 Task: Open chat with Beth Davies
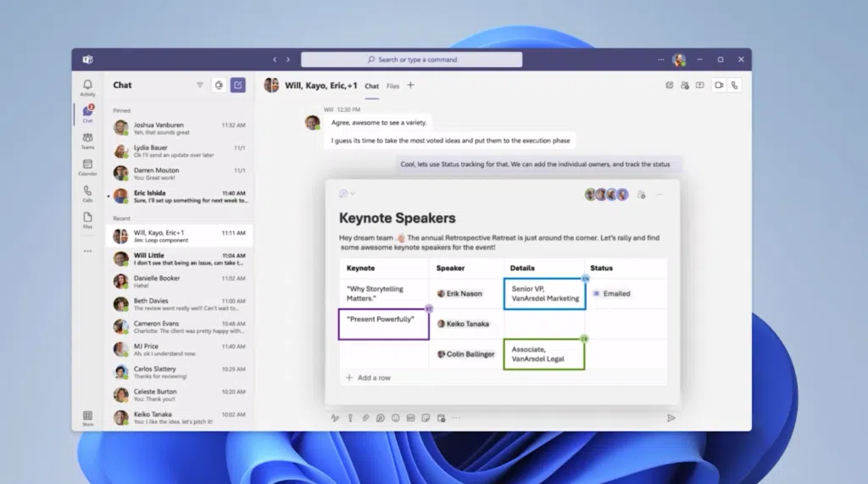click(180, 304)
